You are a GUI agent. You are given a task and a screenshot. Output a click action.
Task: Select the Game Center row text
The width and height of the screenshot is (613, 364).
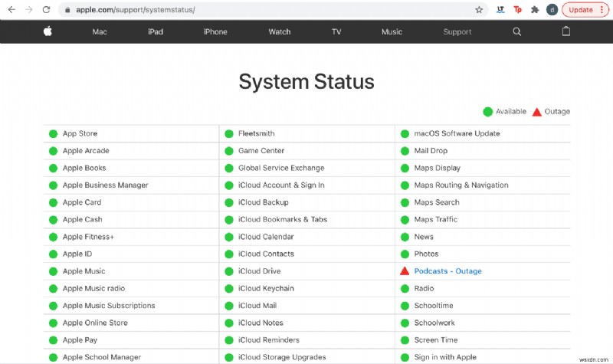pos(261,150)
